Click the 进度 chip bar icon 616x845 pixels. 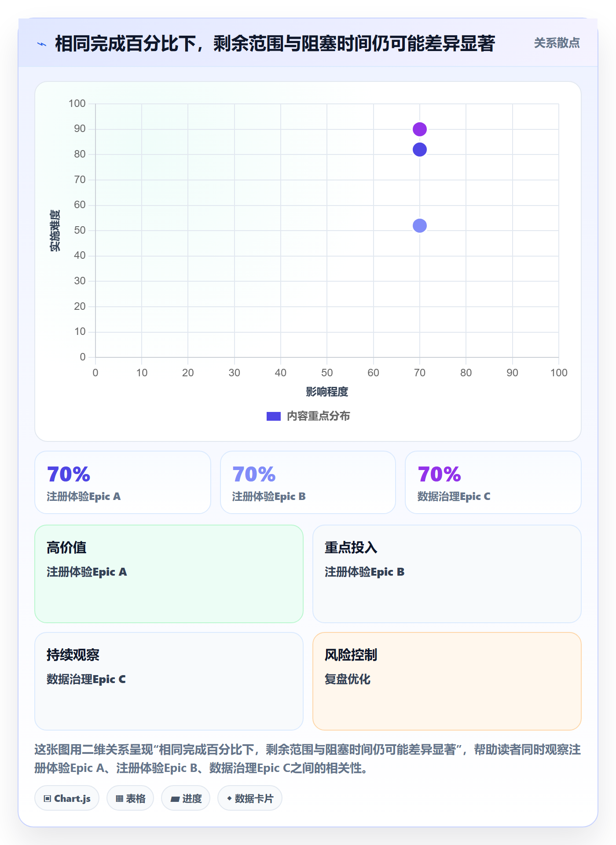[175, 799]
